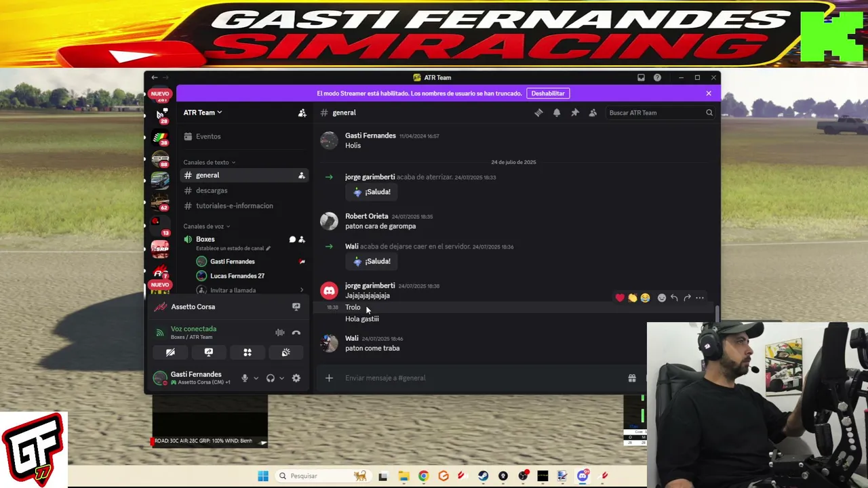The image size is (868, 488).
Task: Open Activities button in voice panel
Action: (x=248, y=352)
